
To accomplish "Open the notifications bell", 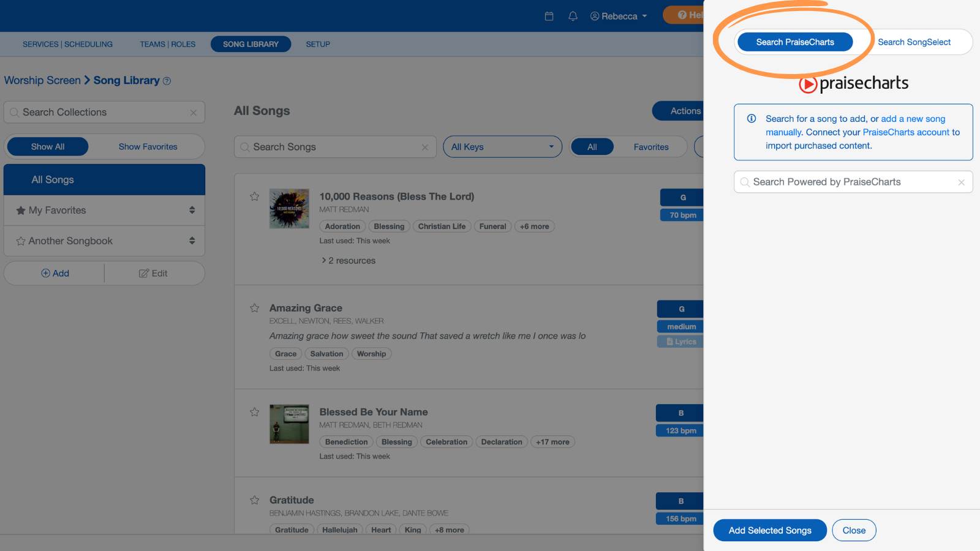I will 573,16.
